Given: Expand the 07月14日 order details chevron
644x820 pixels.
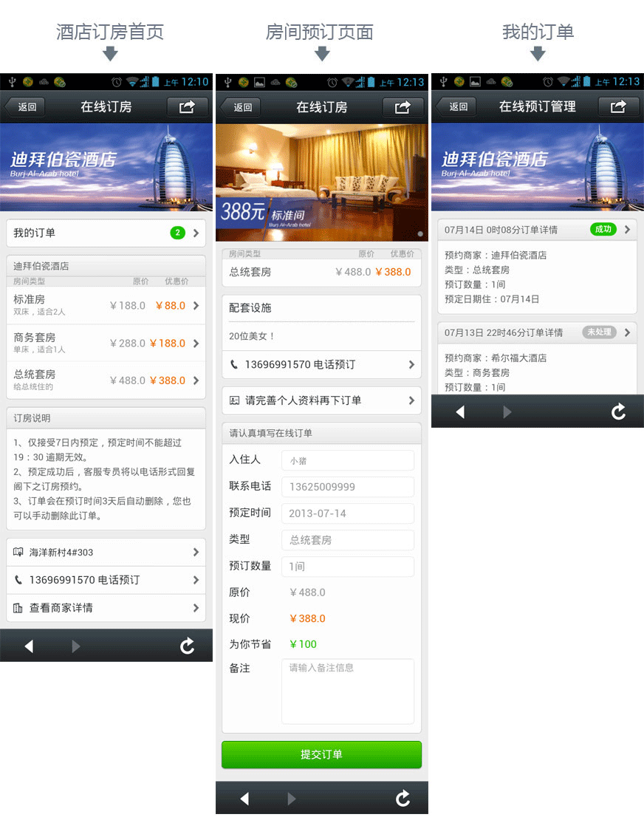Looking at the screenshot, I should coord(627,230).
